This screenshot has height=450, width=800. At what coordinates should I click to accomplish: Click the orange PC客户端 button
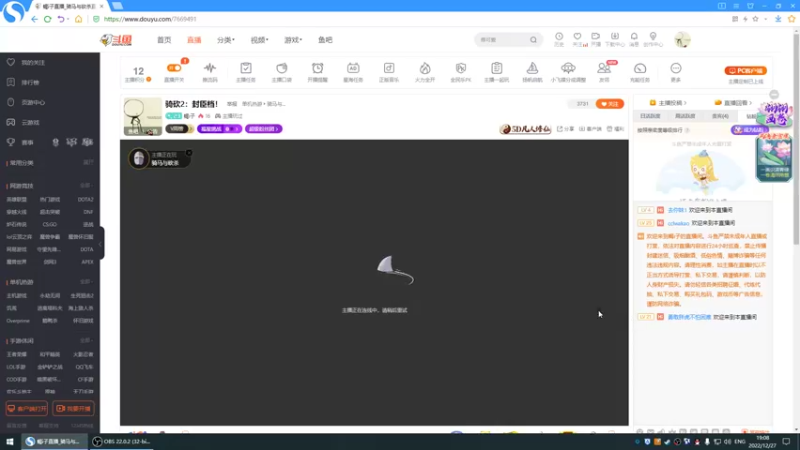pos(745,70)
